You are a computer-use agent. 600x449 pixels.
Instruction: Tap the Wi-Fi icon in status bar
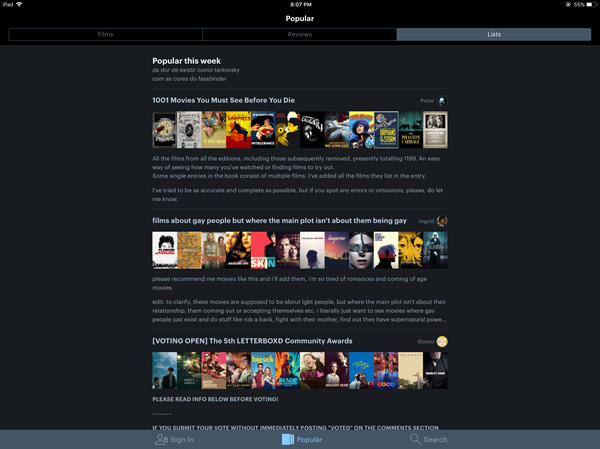19,5
